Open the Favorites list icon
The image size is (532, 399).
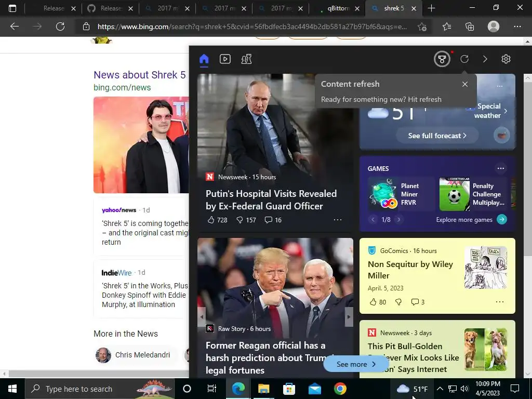tap(447, 26)
